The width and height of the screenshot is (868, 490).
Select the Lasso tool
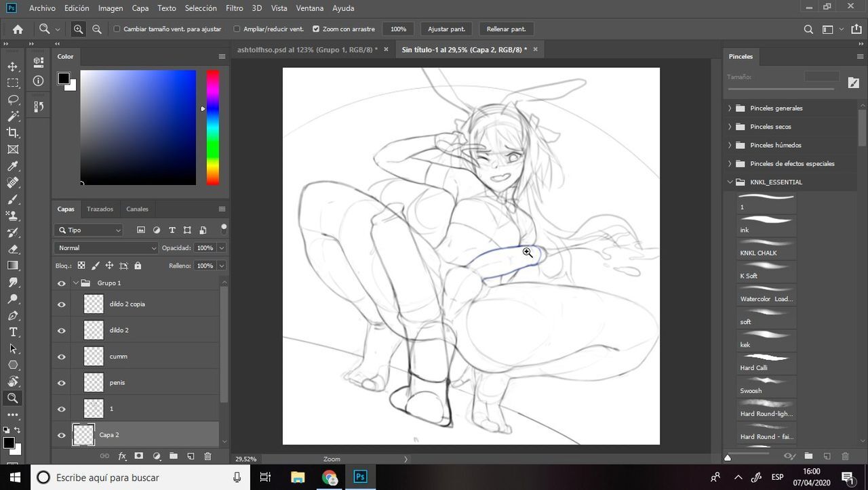[x=13, y=100]
